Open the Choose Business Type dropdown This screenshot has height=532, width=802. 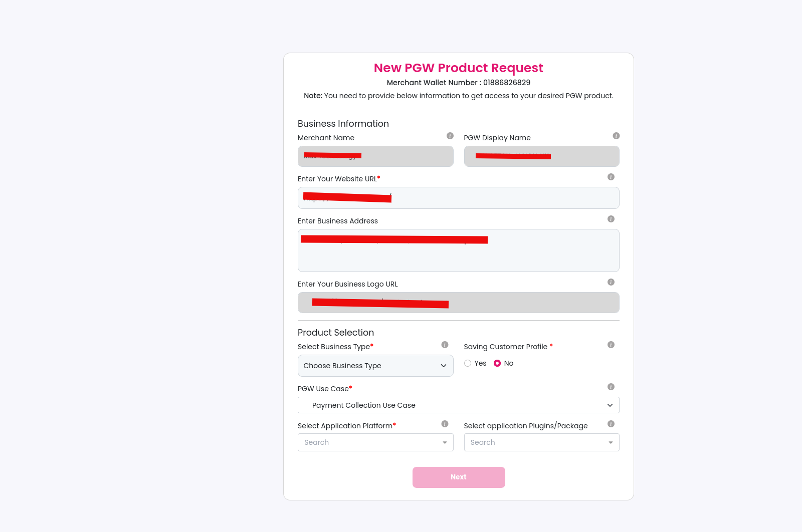tap(375, 366)
